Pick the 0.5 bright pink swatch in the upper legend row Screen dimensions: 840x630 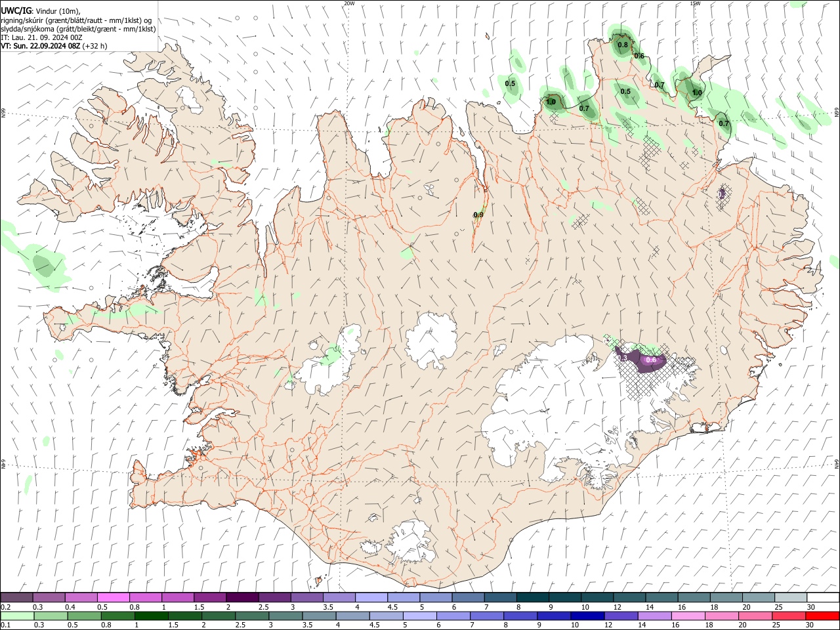click(114, 598)
